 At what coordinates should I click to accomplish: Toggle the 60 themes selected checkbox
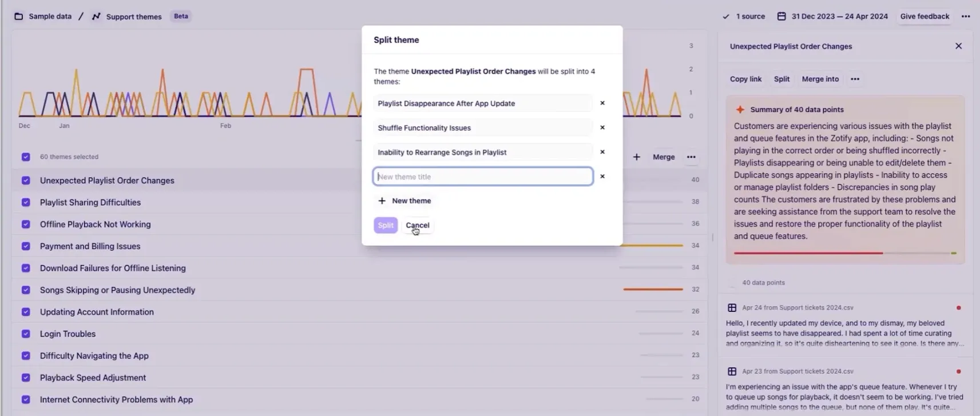26,157
